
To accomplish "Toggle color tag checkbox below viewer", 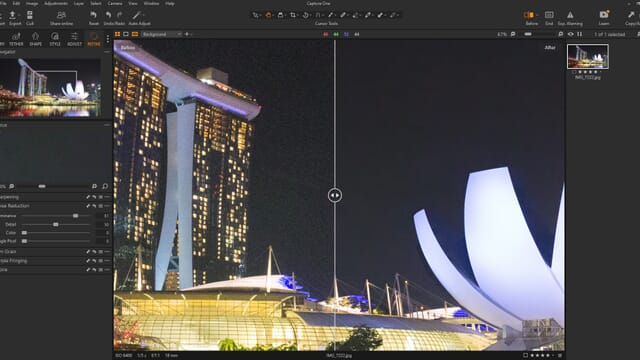I will 525,356.
